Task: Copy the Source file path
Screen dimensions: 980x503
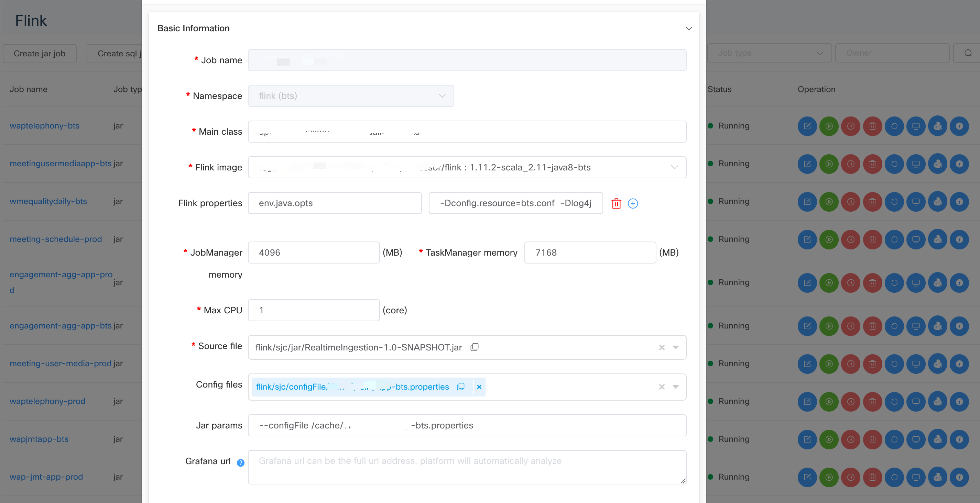Action: 474,347
